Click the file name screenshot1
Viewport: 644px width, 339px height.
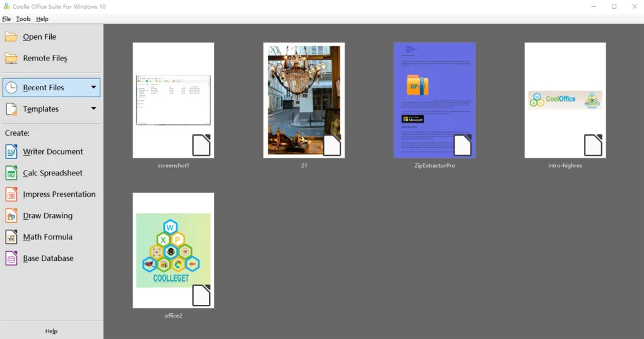point(174,165)
